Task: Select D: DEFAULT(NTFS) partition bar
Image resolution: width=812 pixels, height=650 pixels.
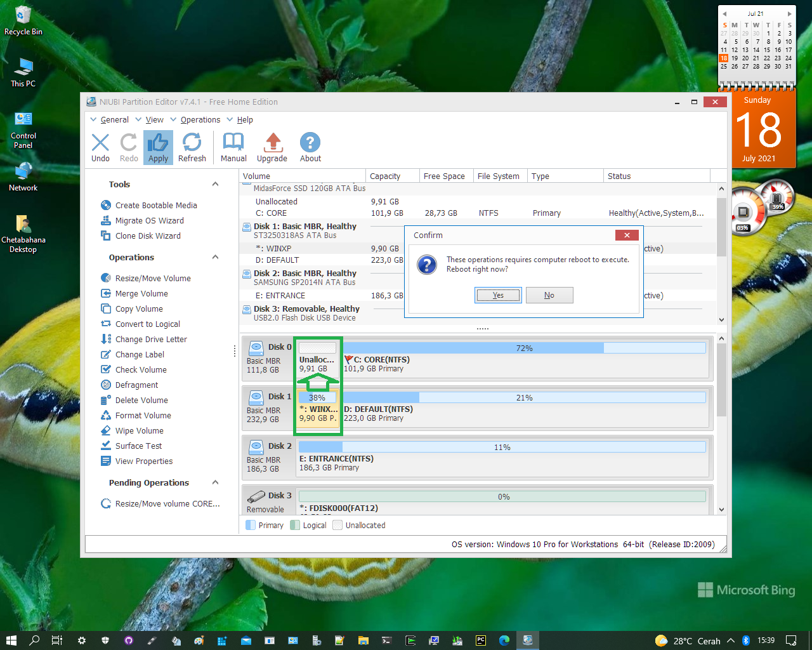Action: coord(525,408)
